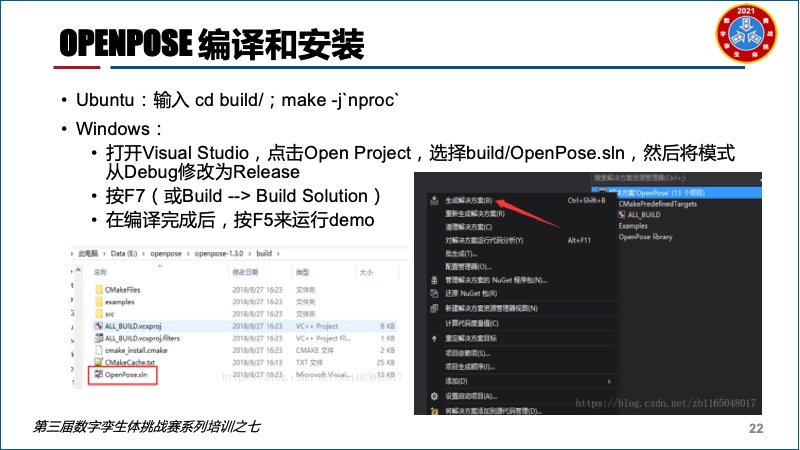Click openpose in the breadcrumb path
Viewport: 800px width, 450px height.
(x=166, y=254)
